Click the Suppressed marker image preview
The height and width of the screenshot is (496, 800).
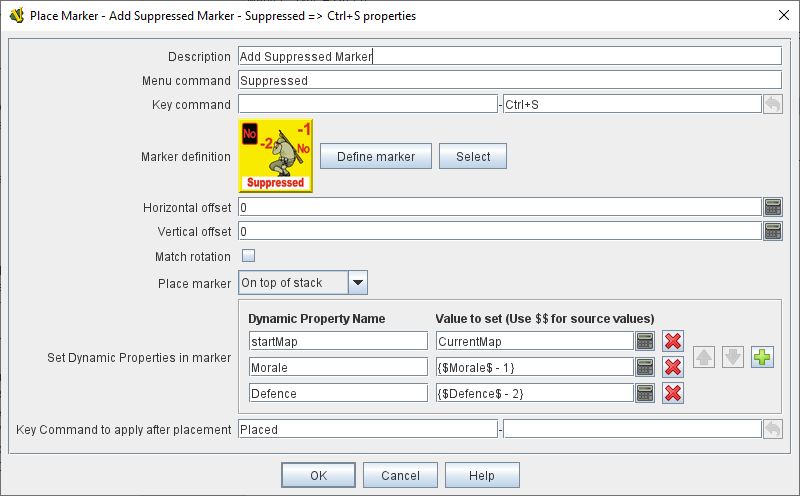pos(275,155)
